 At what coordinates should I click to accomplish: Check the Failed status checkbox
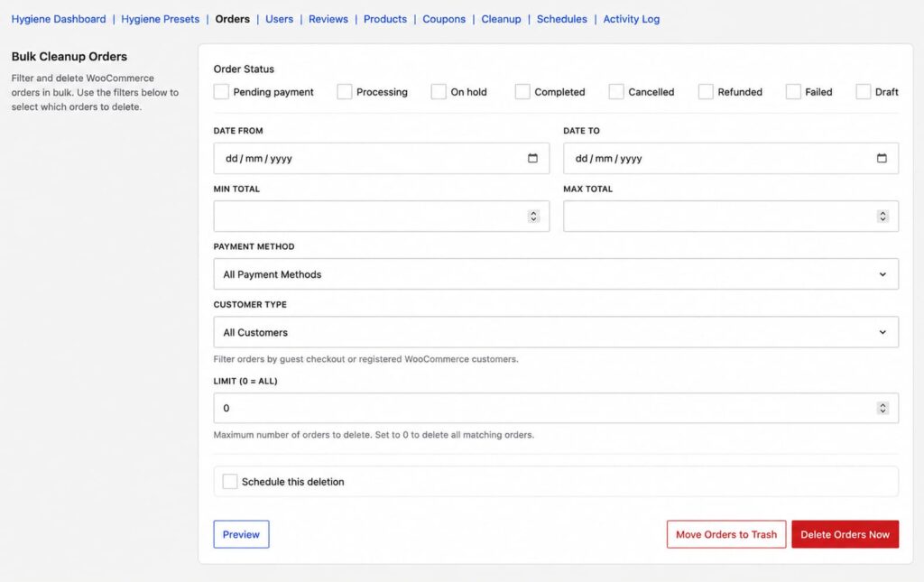pyautogui.click(x=793, y=92)
